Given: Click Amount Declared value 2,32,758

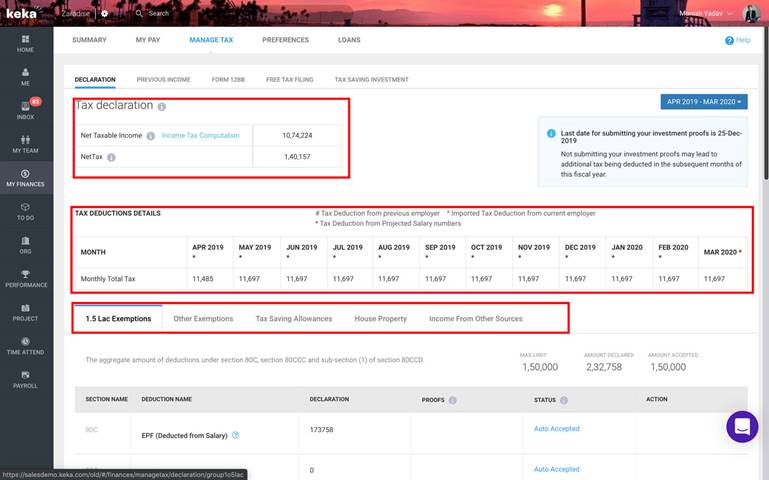Looking at the screenshot, I should coord(604,367).
